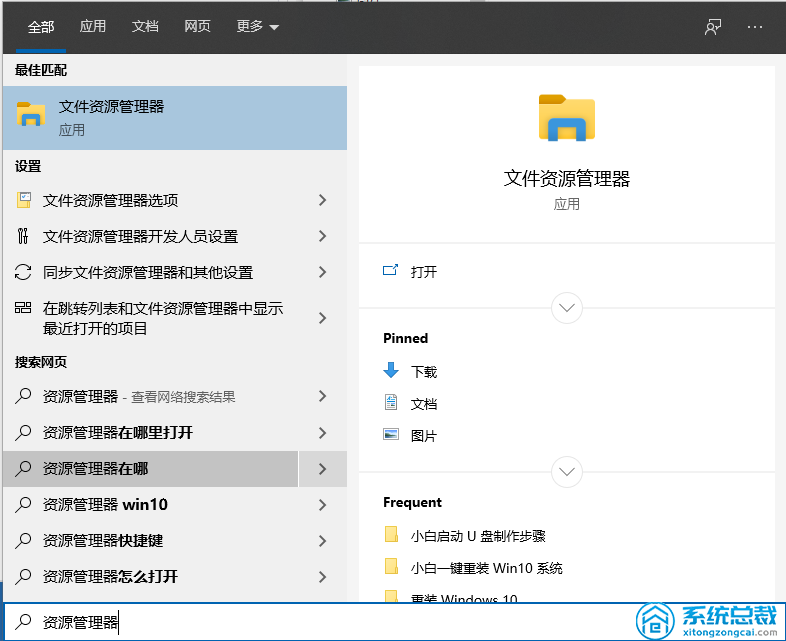This screenshot has height=641, width=786.
Task: Click the sync icon beside 同步文件资源管理器
Action: pyautogui.click(x=23, y=272)
